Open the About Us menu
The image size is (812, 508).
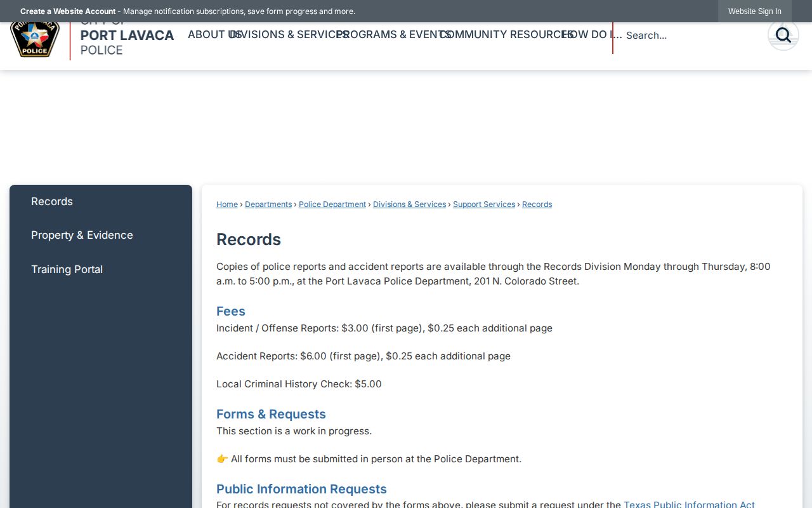[214, 34]
